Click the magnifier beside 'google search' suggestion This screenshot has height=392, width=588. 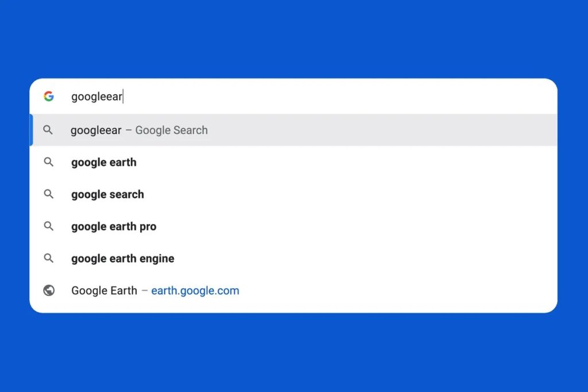click(48, 194)
